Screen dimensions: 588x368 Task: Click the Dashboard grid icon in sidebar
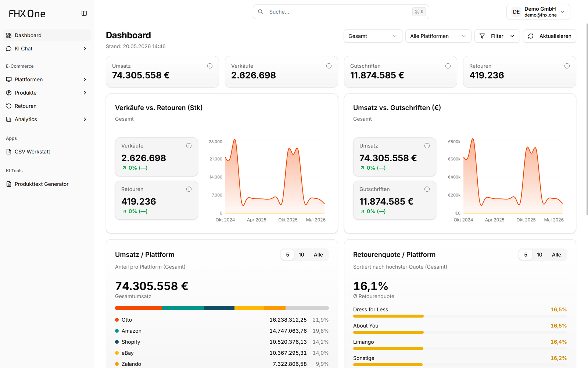click(x=9, y=35)
